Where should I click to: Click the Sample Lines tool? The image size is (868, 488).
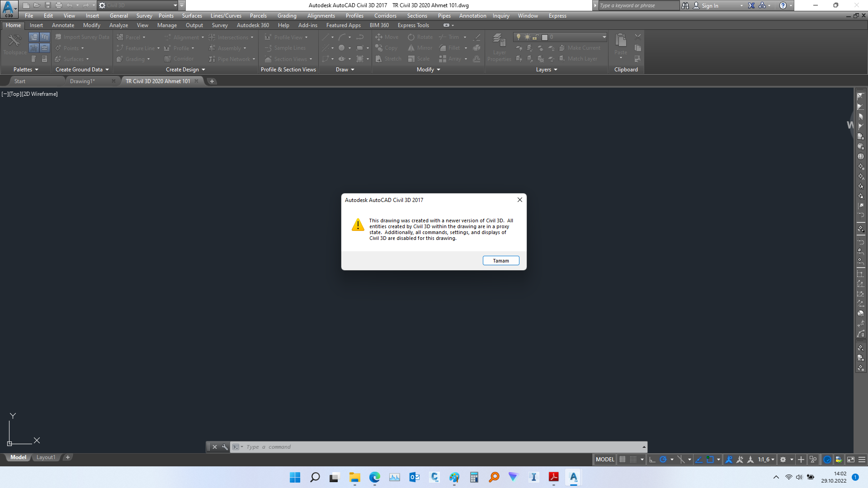(285, 48)
